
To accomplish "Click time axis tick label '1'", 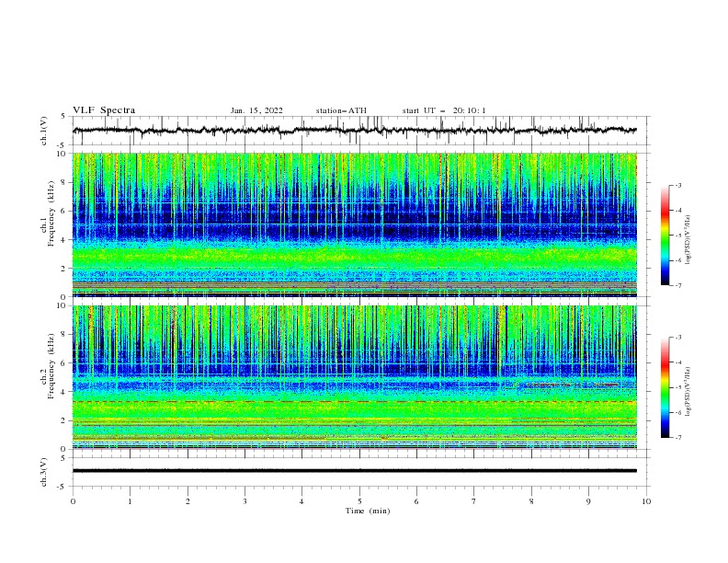I will click(x=130, y=501).
